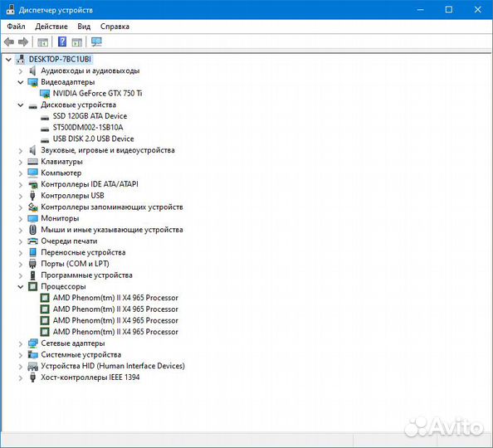Click the Системные устройства label
Screen dimensions: 493x448
81,354
